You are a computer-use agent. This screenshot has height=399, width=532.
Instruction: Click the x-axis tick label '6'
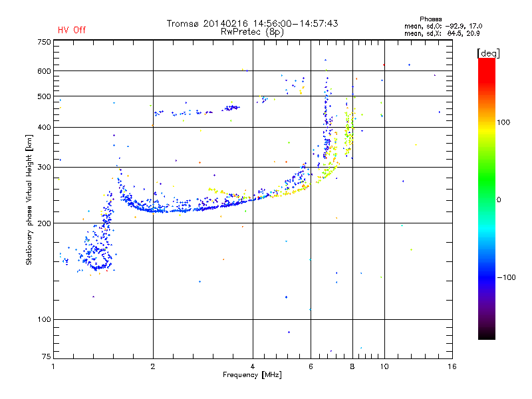[311, 366]
